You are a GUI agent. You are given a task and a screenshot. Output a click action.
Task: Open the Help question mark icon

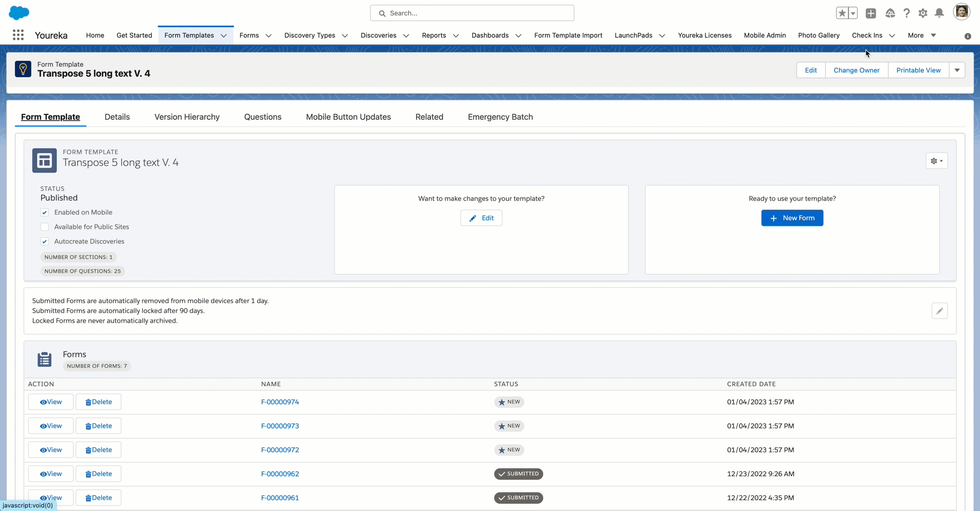pyautogui.click(x=906, y=13)
